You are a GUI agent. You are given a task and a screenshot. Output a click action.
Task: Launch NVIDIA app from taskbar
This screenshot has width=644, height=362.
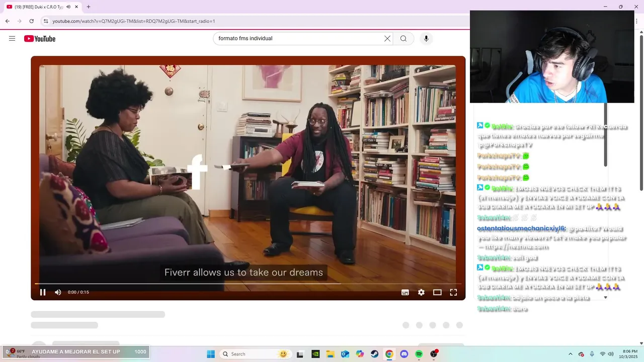(315, 354)
